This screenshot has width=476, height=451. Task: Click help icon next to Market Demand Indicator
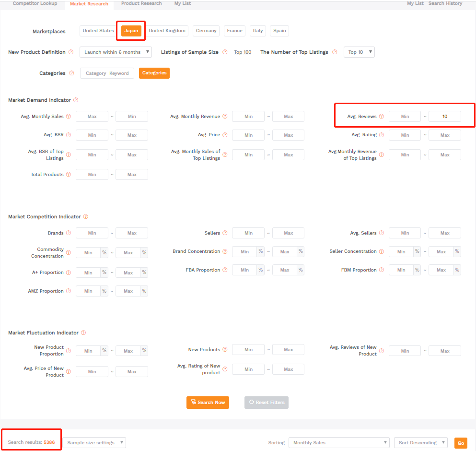click(x=76, y=100)
